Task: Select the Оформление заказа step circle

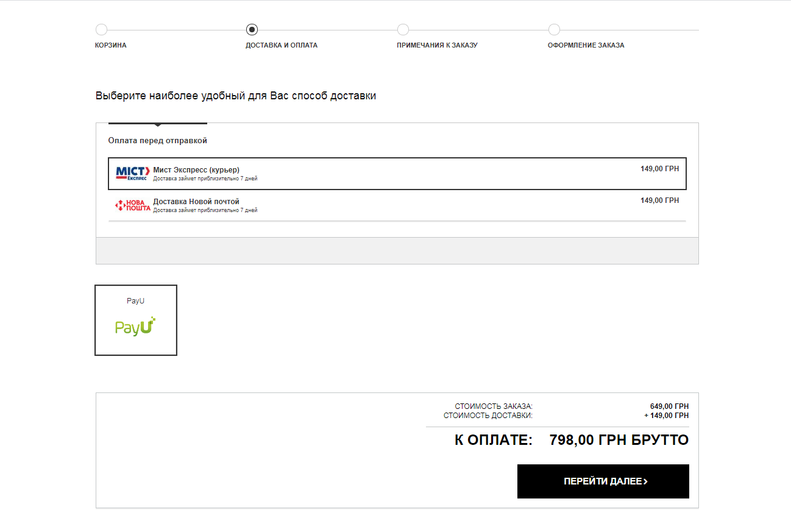Action: pos(553,30)
